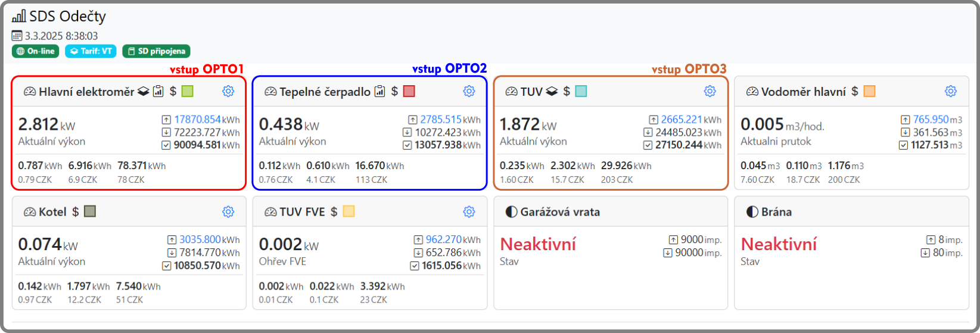Click the green color swatch on Hlavní elektroměr
Screen dimensions: 980x333
pyautogui.click(x=187, y=92)
